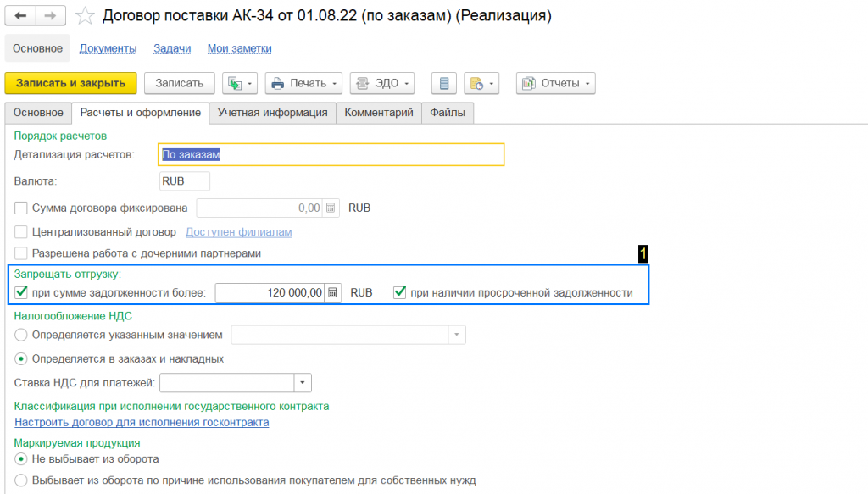Go back with the left arrow button
This screenshot has width=868, height=494.
coord(20,15)
